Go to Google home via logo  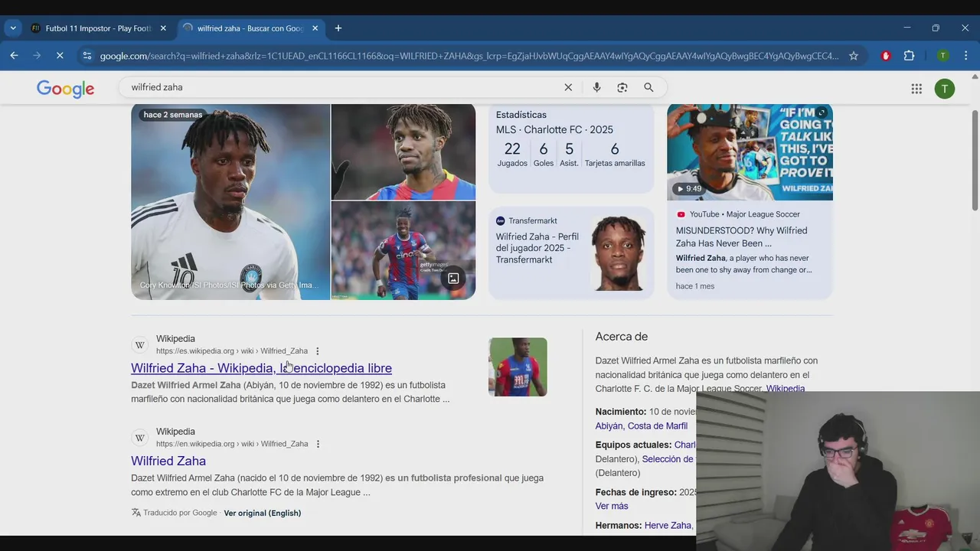point(66,89)
